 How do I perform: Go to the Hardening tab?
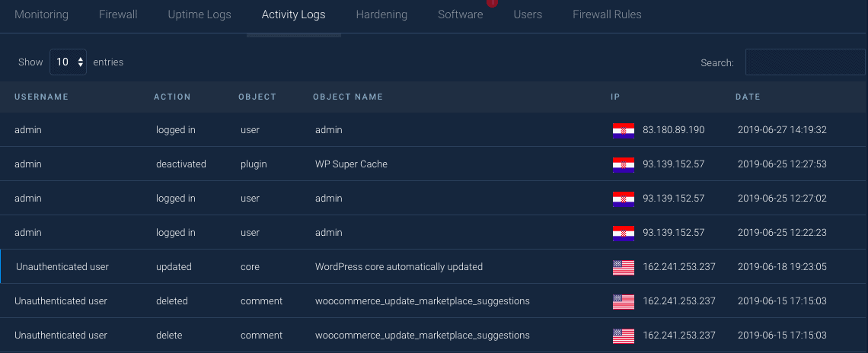pyautogui.click(x=381, y=15)
